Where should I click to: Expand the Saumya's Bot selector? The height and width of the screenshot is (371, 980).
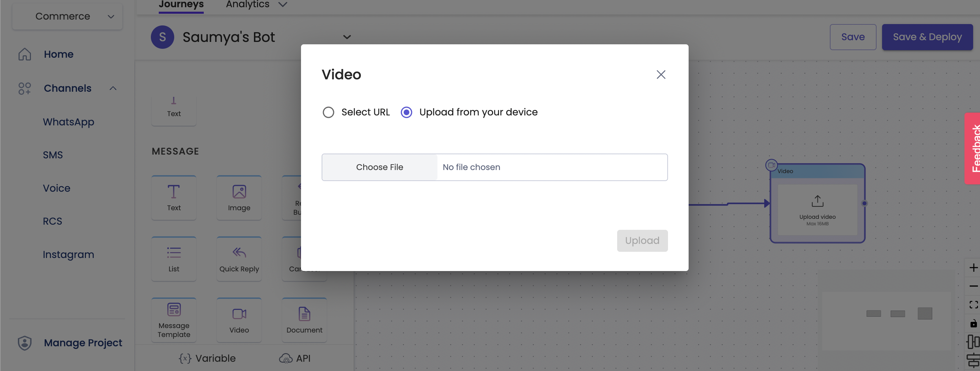point(347,37)
